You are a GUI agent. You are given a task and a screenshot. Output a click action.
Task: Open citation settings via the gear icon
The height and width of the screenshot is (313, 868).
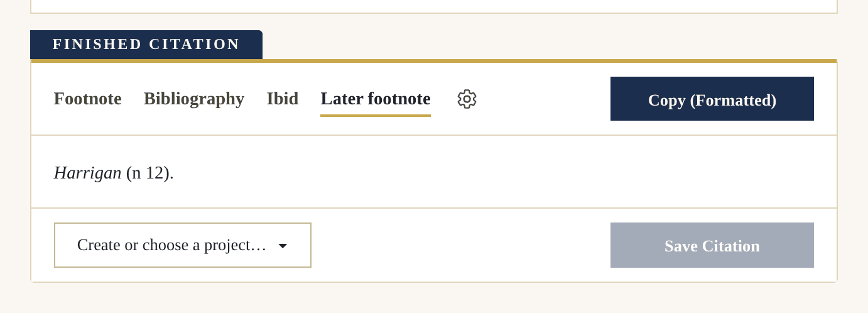[x=467, y=99]
